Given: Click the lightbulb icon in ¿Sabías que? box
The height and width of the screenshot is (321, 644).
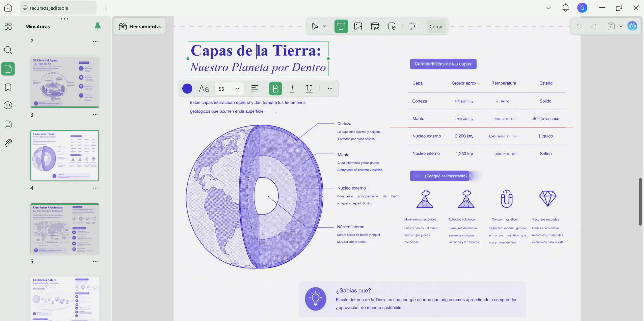Looking at the screenshot, I should [x=316, y=299].
